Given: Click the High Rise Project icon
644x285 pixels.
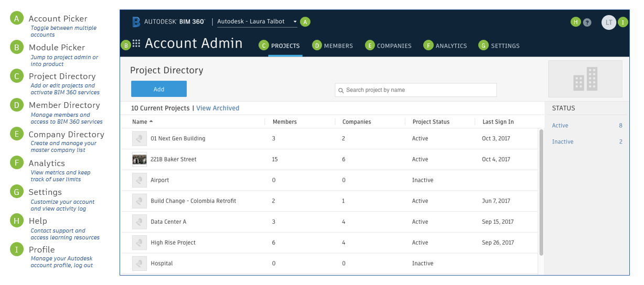Looking at the screenshot, I should coord(139,243).
